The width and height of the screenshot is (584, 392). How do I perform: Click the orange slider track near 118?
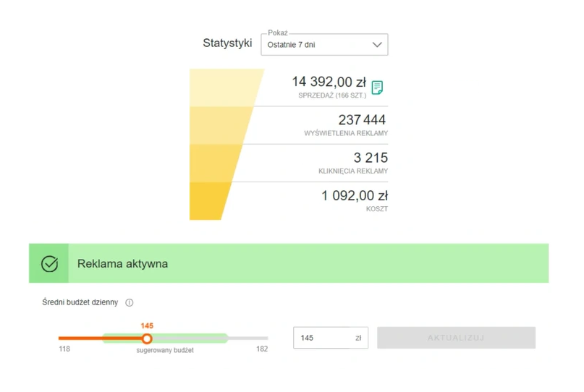tap(72, 338)
